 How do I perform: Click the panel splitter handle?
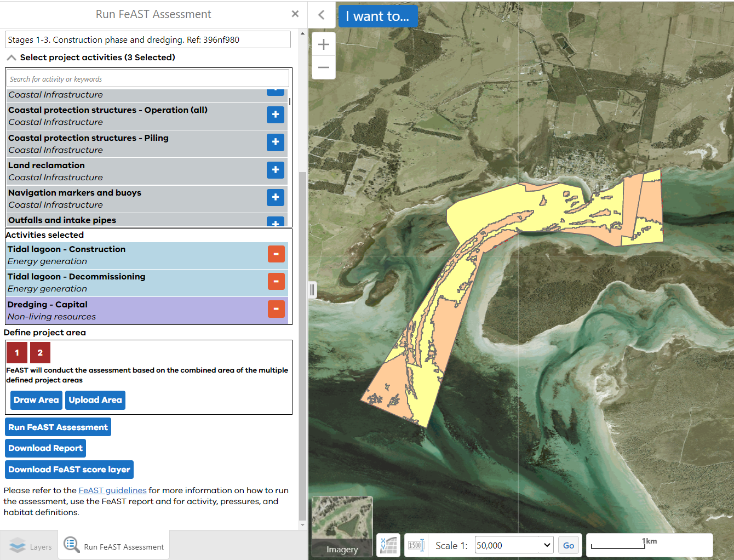pos(312,289)
